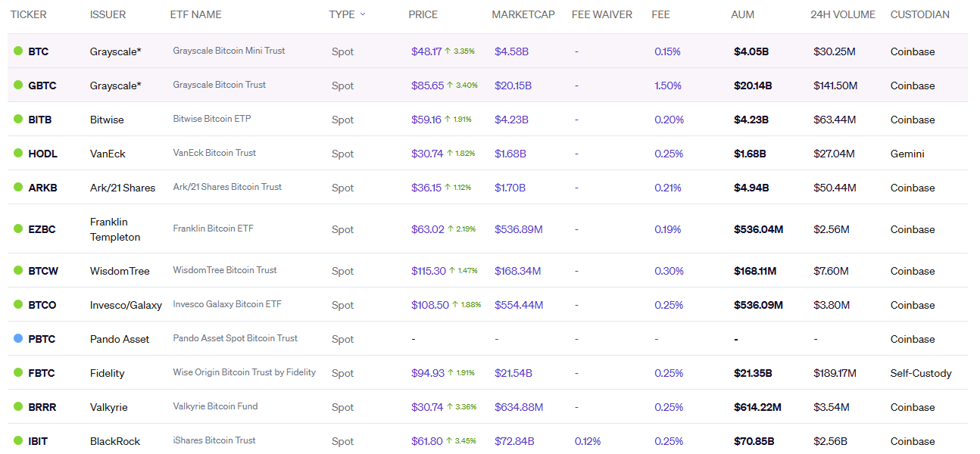Click the up arrow beside BTCW price
980x454 pixels.
[x=453, y=271]
